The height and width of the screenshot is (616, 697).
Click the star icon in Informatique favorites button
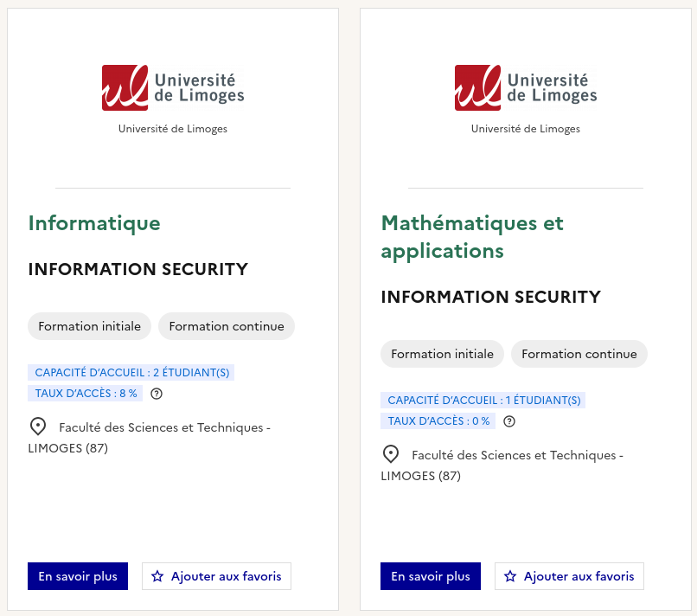pyautogui.click(x=157, y=576)
